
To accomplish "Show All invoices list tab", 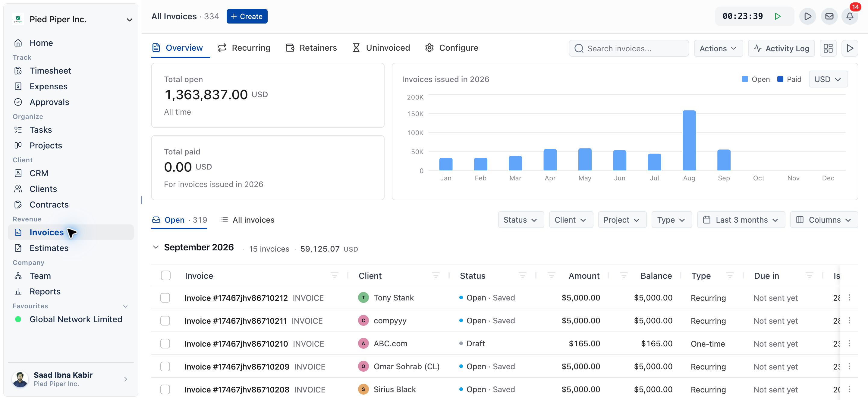I will coord(247,220).
